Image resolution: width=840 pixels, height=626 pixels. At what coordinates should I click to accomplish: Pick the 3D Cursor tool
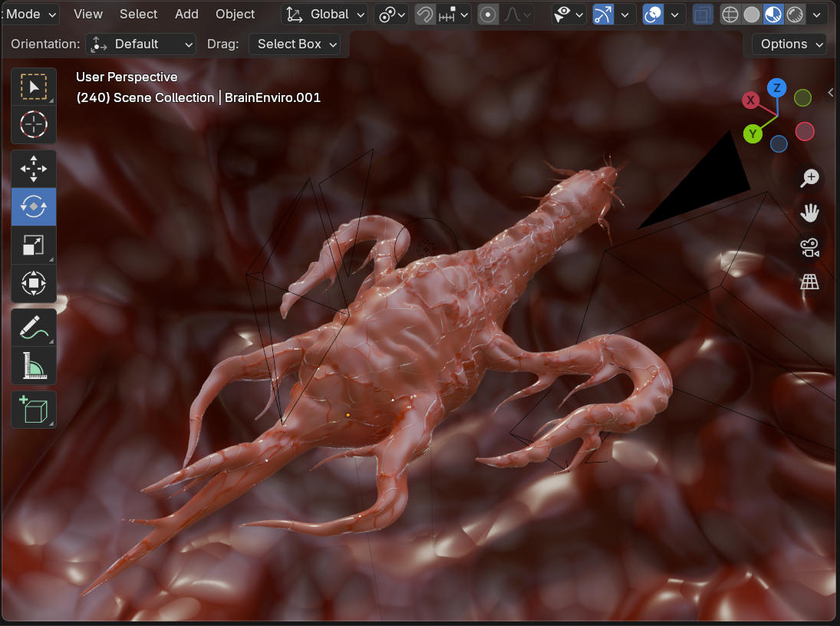(x=34, y=124)
